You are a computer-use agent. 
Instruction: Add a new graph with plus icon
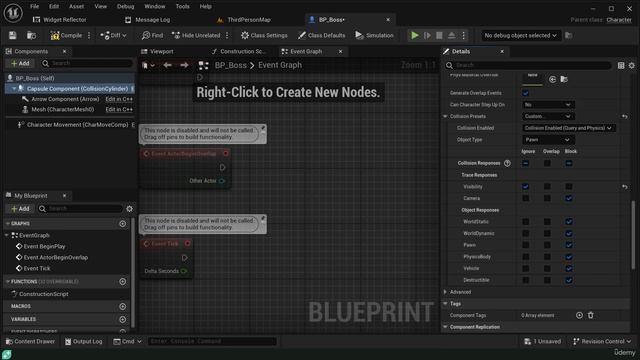coord(122,224)
